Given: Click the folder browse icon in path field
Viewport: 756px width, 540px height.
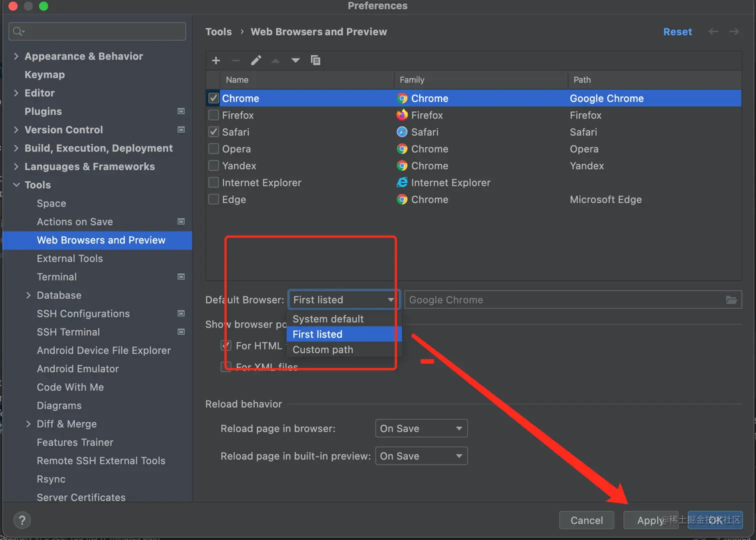Looking at the screenshot, I should [x=731, y=300].
